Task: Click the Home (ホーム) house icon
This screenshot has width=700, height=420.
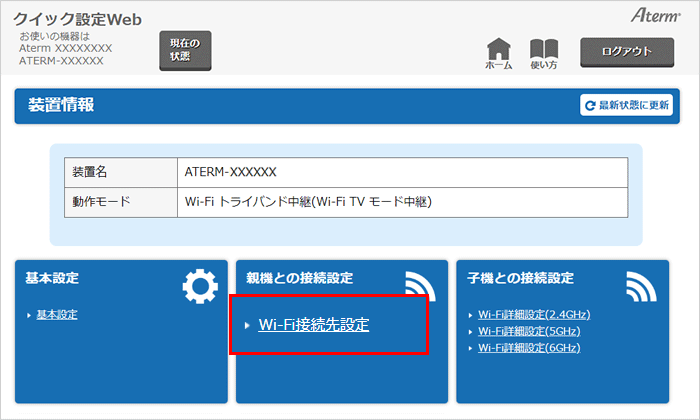Action: [x=499, y=50]
